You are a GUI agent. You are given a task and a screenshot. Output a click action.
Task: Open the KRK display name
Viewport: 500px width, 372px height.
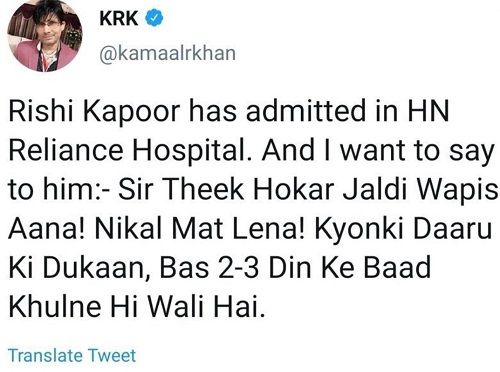pos(118,18)
